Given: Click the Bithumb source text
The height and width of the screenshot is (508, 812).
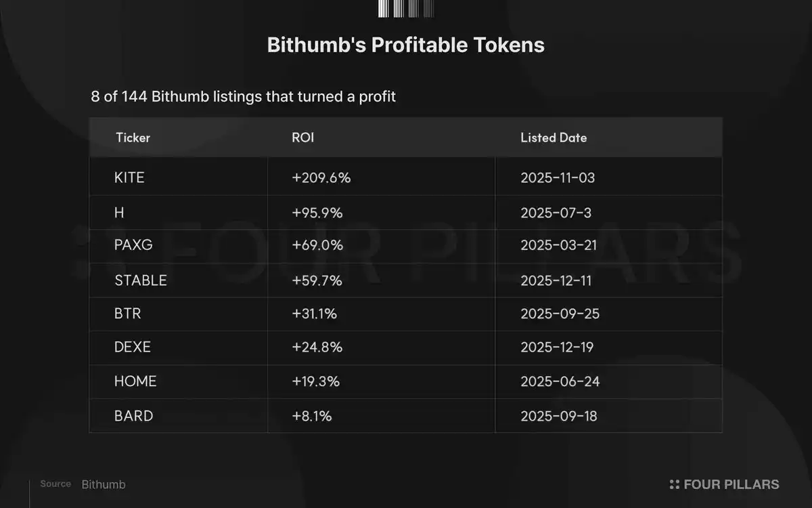Looking at the screenshot, I should pyautogui.click(x=104, y=484).
